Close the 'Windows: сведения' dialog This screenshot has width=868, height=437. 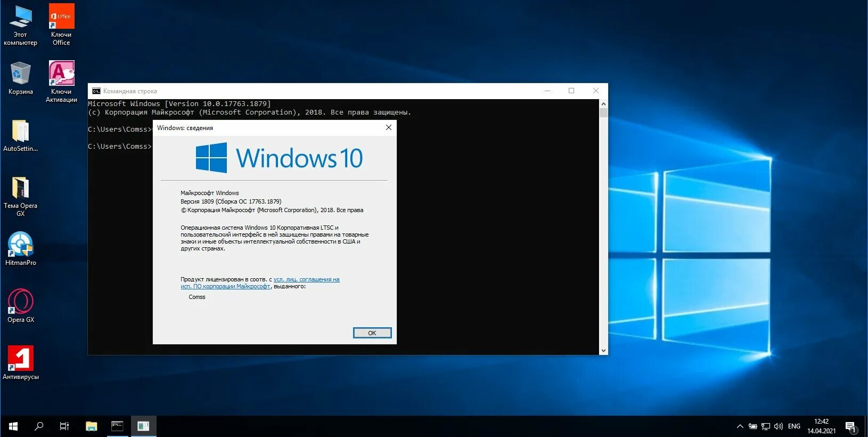(x=389, y=127)
